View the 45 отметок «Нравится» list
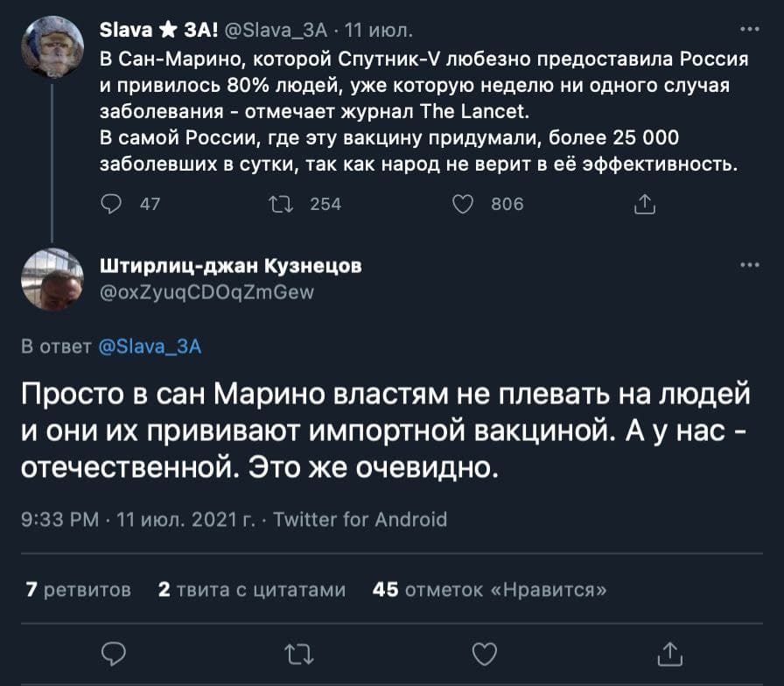This screenshot has height=686, width=784. point(490,589)
